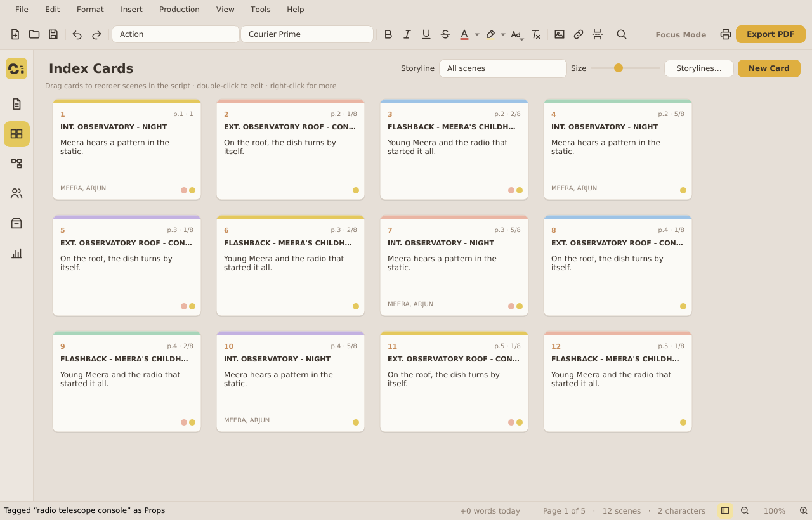Expand the text color options arrow
The image size is (812, 520).
pos(477,34)
